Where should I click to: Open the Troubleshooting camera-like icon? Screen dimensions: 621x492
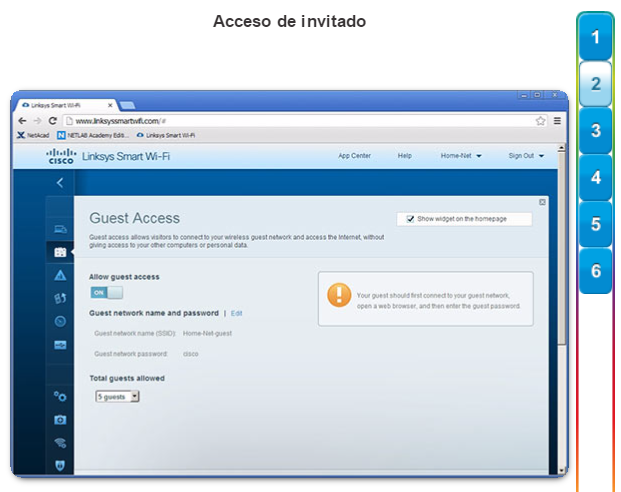[x=60, y=420]
